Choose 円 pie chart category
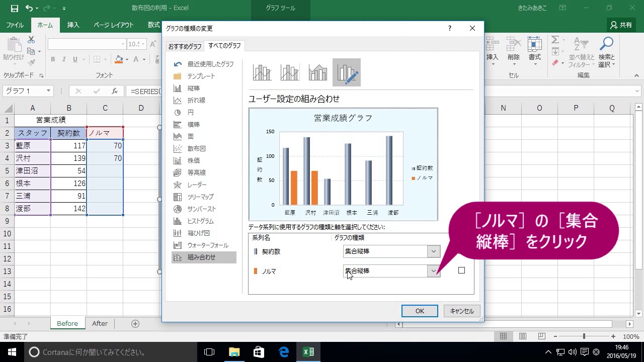 coord(204,113)
